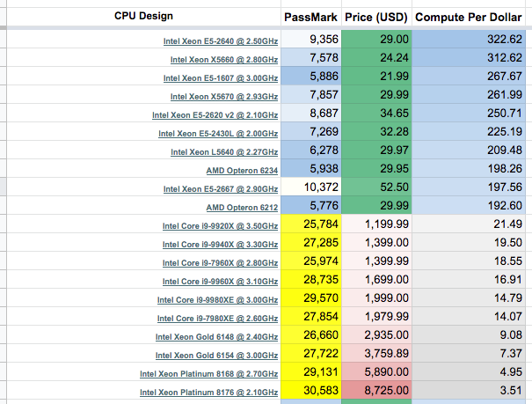This screenshot has height=404, width=532.
Task: Select the price cell 34.65
Action: (x=376, y=113)
